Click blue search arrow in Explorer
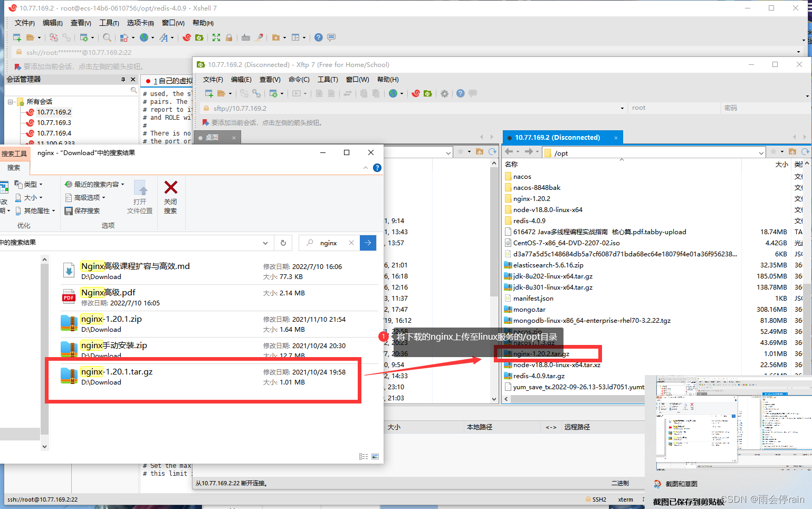 (368, 243)
